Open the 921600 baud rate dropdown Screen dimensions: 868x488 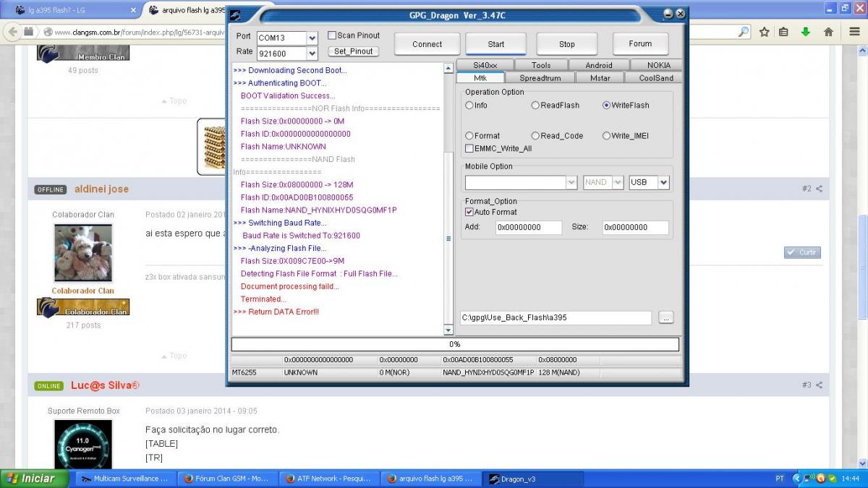coord(312,53)
